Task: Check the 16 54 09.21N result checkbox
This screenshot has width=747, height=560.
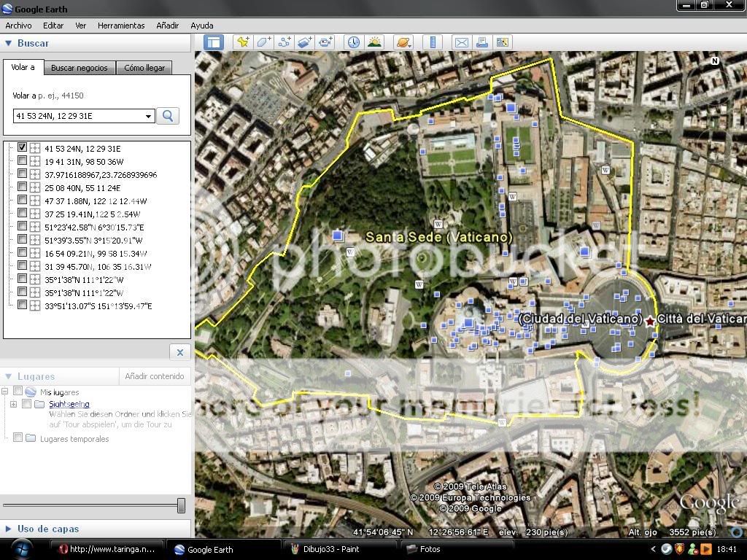Action: (22, 253)
